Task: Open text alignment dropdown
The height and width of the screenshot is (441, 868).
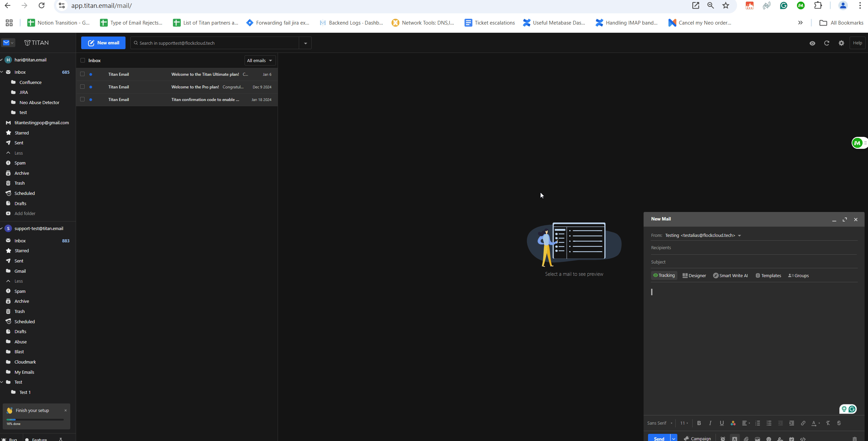Action: [746, 423]
